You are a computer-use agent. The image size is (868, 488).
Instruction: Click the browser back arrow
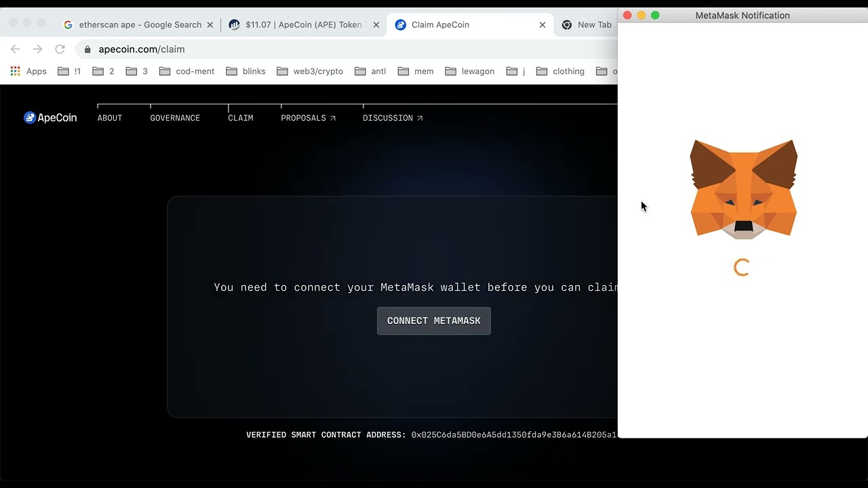click(16, 49)
